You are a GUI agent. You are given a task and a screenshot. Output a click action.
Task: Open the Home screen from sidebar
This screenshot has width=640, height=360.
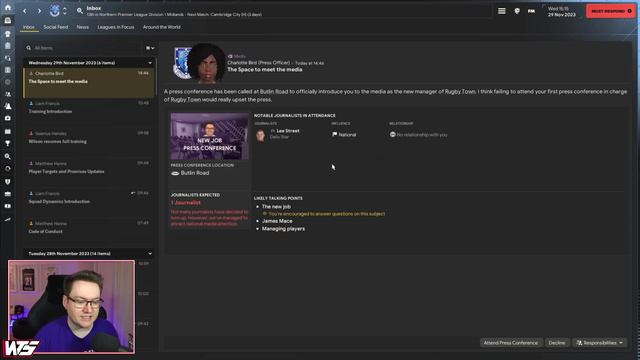click(8, 7)
